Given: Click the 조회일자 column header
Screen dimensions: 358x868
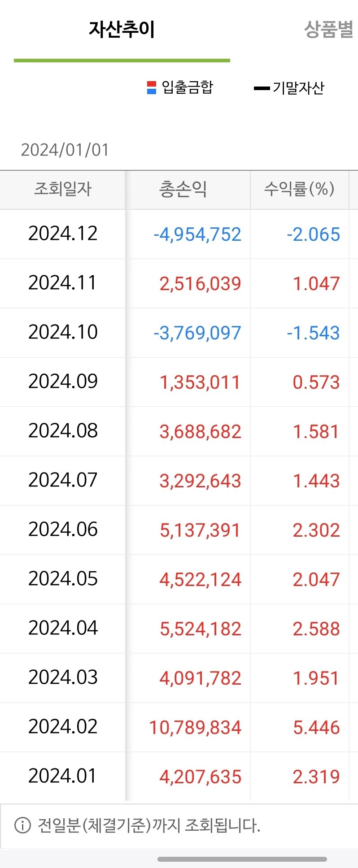Looking at the screenshot, I should click(x=63, y=189).
